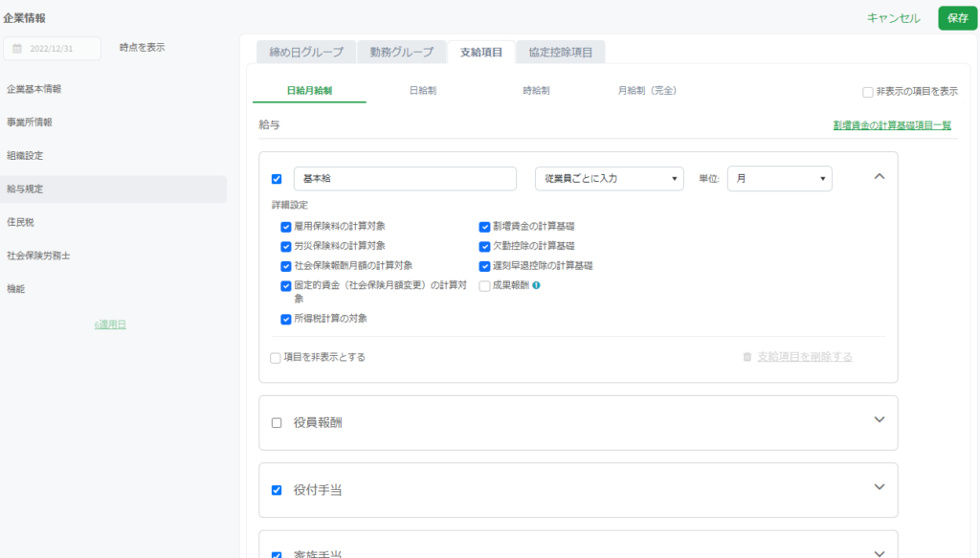980x558 pixels.
Task: Click the trash icon for 支給項目を削除する
Action: click(x=747, y=357)
